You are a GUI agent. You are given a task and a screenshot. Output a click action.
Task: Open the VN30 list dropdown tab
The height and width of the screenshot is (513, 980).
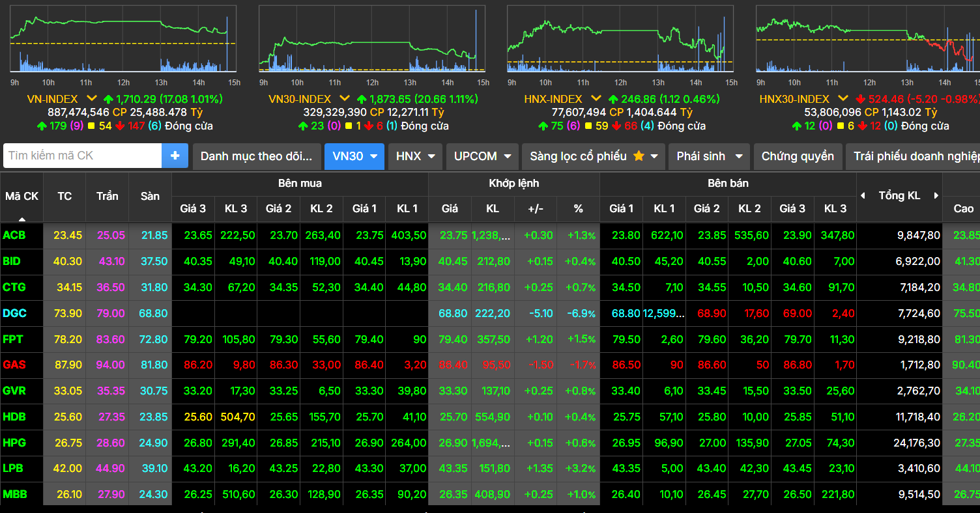(354, 156)
